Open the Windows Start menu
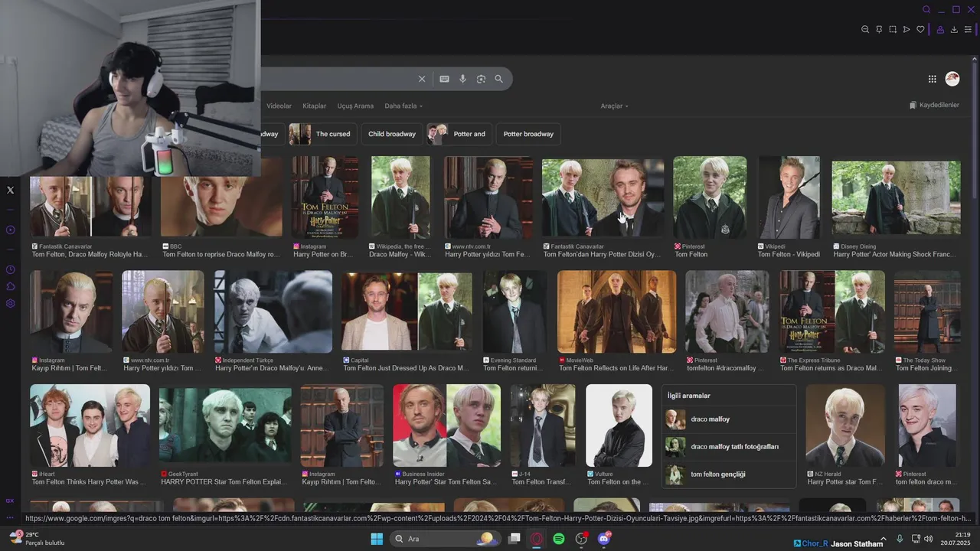The image size is (980, 551). point(377,539)
